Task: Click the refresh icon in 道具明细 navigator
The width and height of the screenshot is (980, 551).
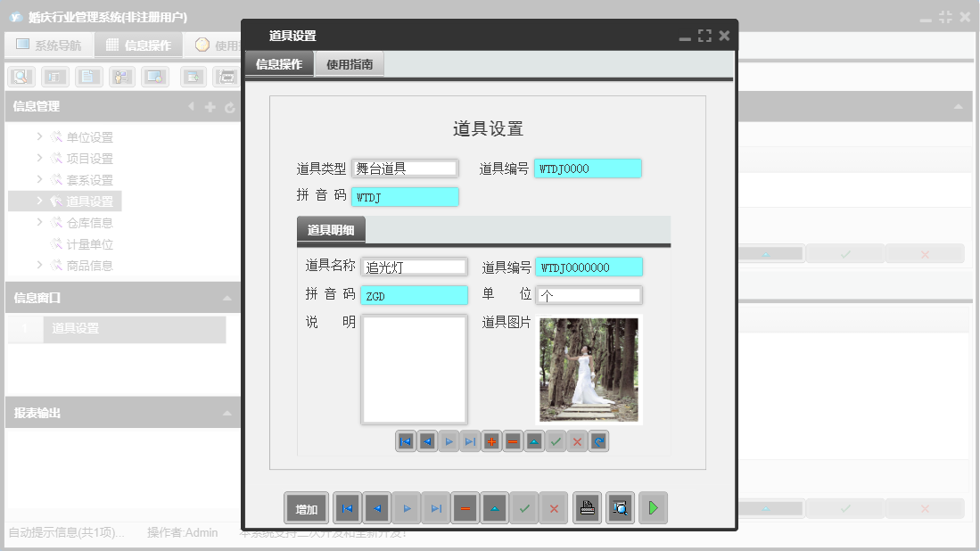Action: coord(598,440)
